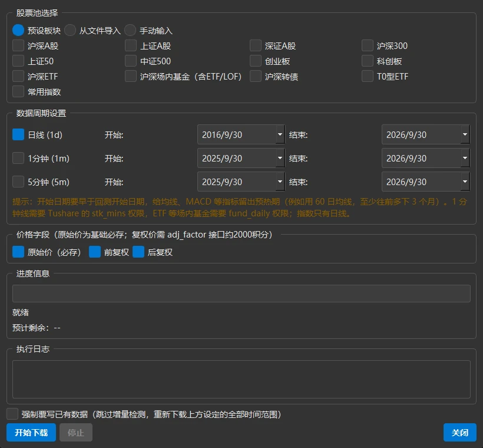Open the 日线 end date dropdown arrow
The width and height of the screenshot is (483, 448).
465,134
